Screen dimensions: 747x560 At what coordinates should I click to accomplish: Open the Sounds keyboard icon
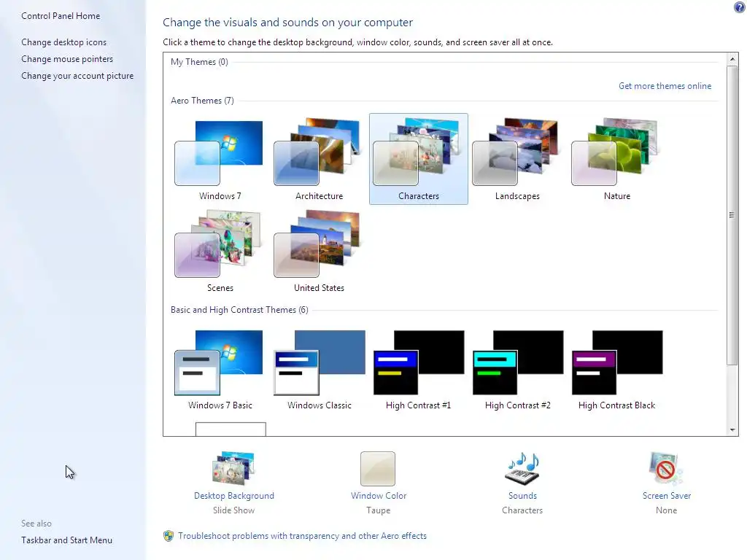[x=522, y=469]
